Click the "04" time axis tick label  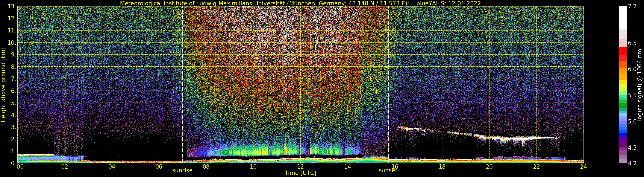[x=112, y=167]
